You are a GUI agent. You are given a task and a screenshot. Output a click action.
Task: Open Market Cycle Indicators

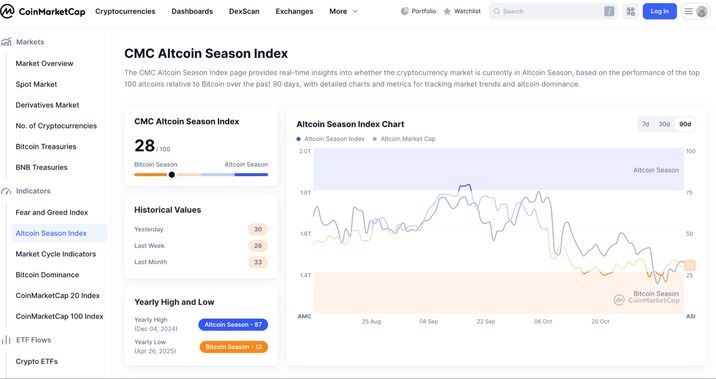[56, 254]
